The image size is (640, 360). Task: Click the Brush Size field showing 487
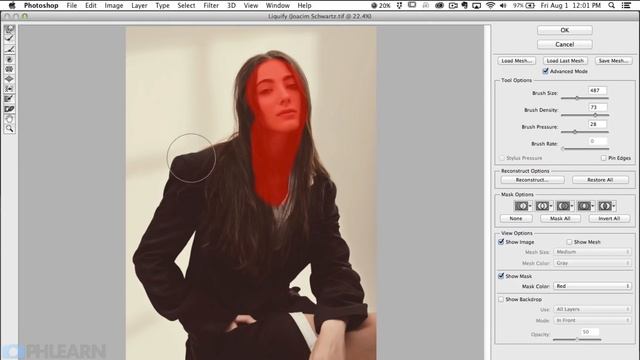597,90
